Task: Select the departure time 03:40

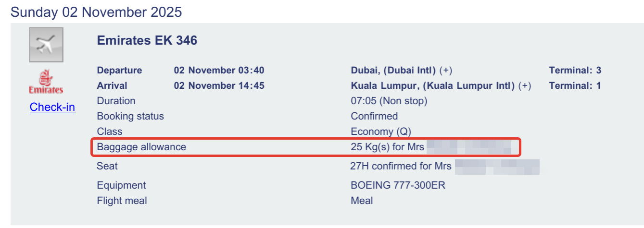Action: (x=252, y=71)
